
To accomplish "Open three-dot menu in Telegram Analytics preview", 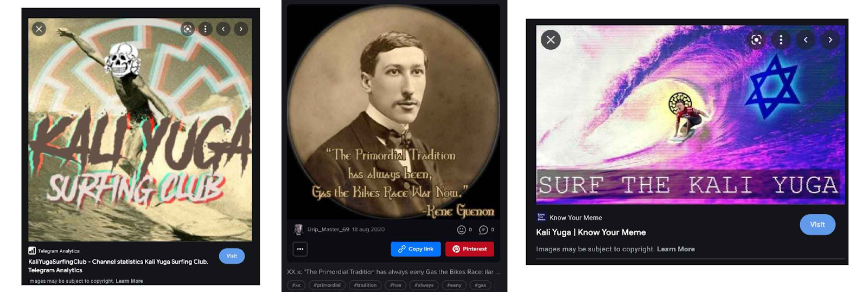I will [x=206, y=29].
